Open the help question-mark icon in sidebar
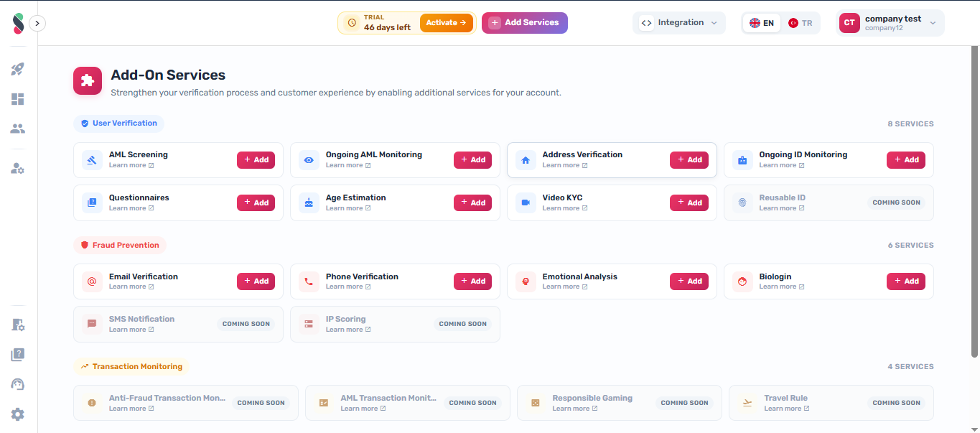Viewport: 980px width, 433px height. [x=18, y=355]
